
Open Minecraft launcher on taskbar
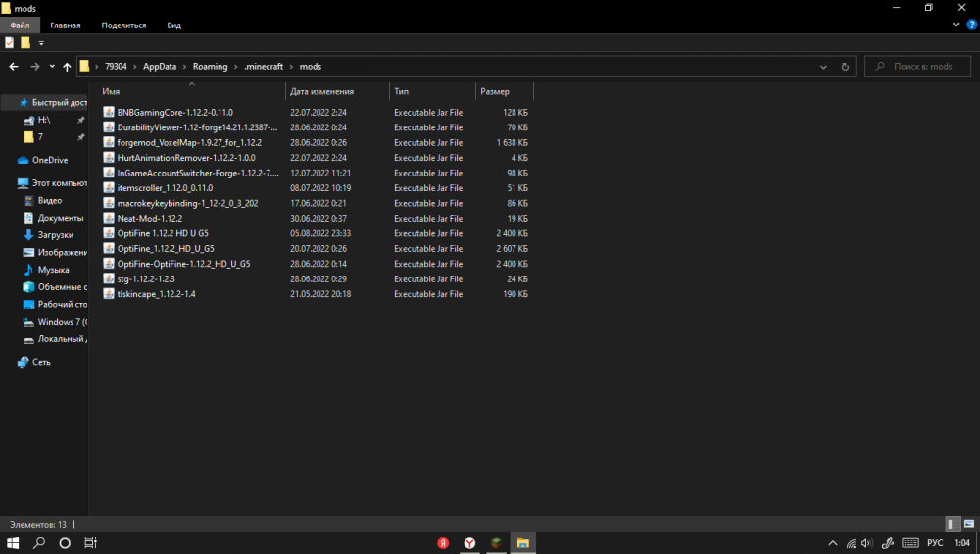tap(496, 543)
